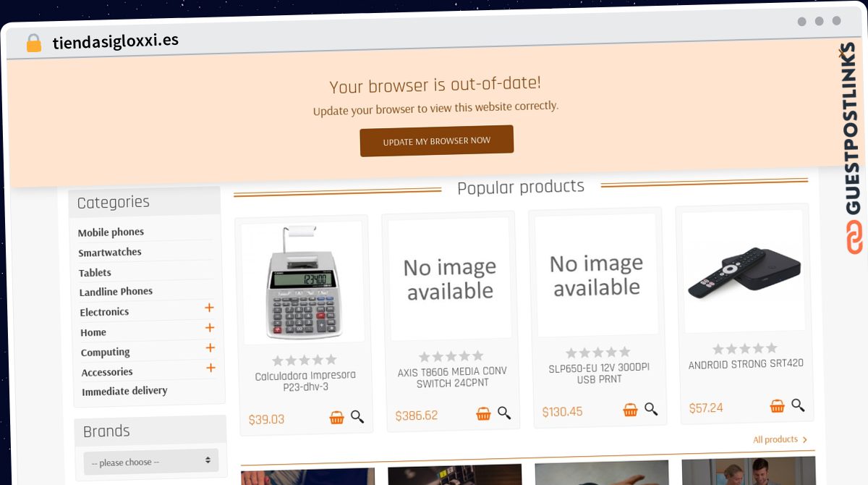
Task: Add Android Strong SRT420 to basket
Action: (x=777, y=406)
